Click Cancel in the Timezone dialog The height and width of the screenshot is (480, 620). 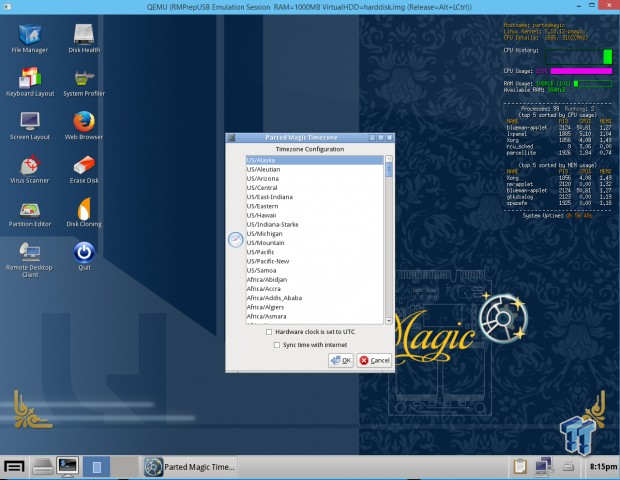pyautogui.click(x=374, y=360)
